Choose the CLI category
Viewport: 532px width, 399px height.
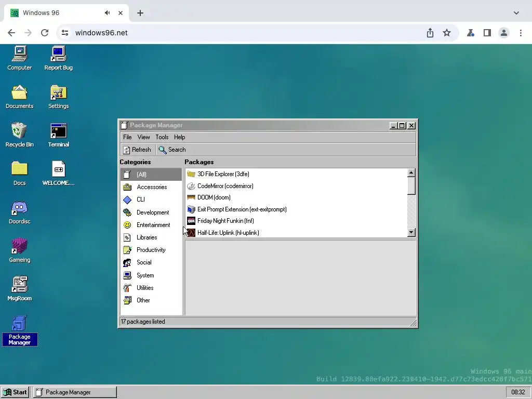click(x=151, y=199)
